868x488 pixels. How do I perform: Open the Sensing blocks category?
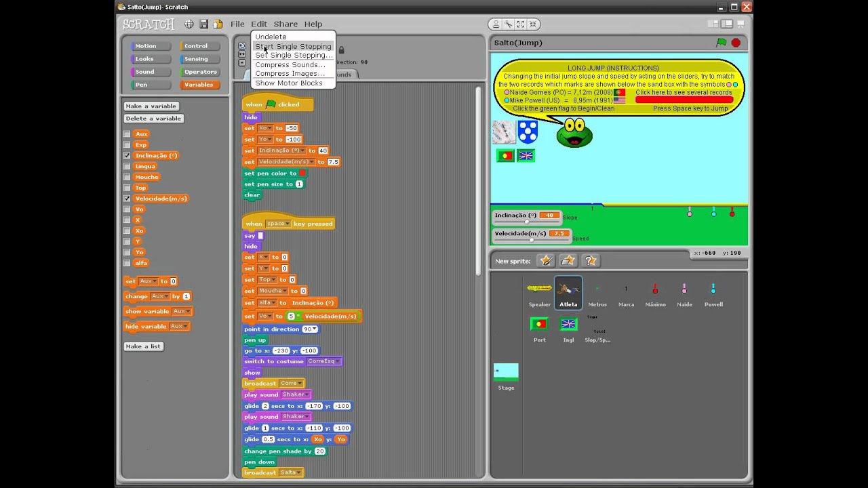click(x=201, y=59)
